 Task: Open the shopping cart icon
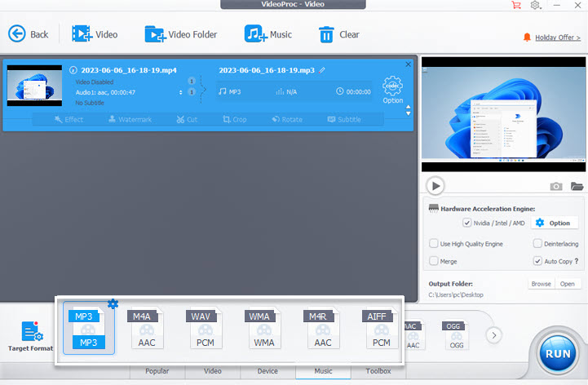pos(516,5)
